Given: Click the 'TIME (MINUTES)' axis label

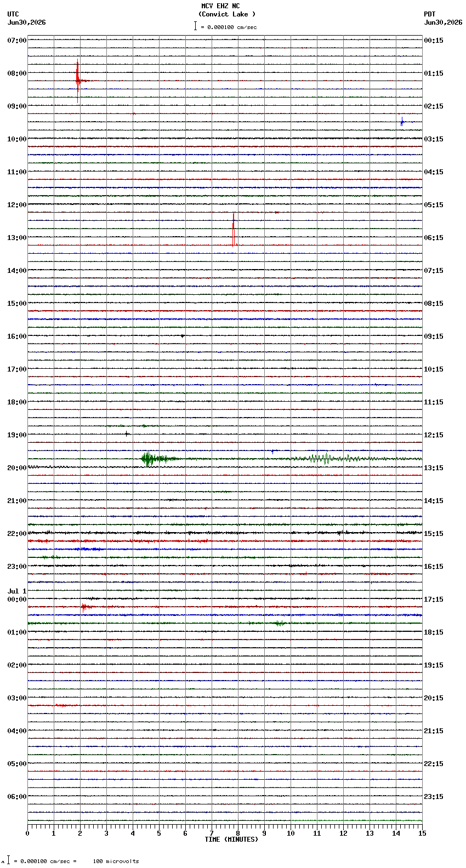Looking at the screenshot, I should pos(231,840).
